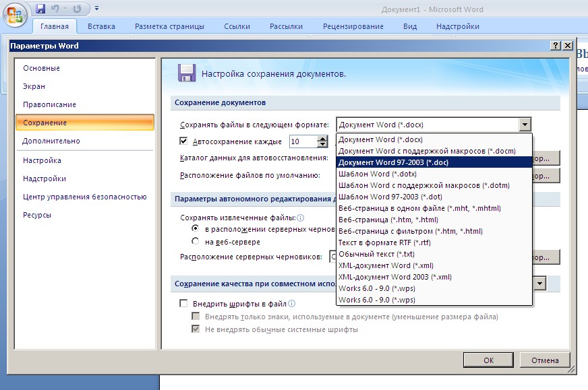Screen dimensions: 588x390
Task: Choose 'Веб-страница с фильтром' option
Action: (434, 231)
